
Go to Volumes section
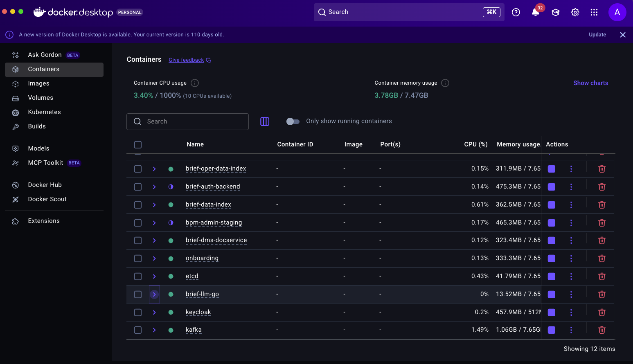click(54, 98)
